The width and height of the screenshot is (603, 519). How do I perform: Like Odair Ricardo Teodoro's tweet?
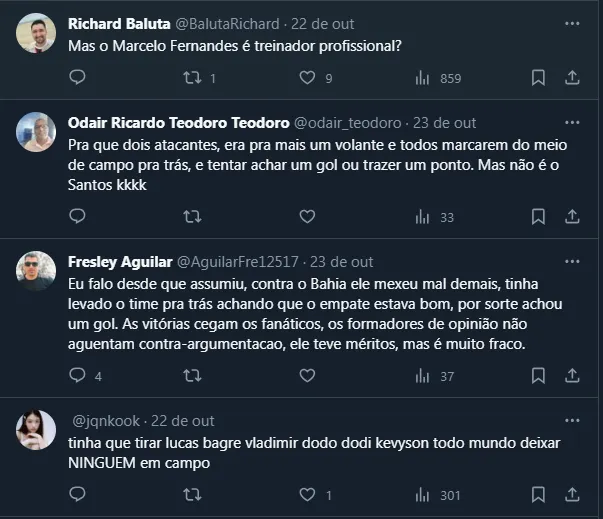point(307,216)
